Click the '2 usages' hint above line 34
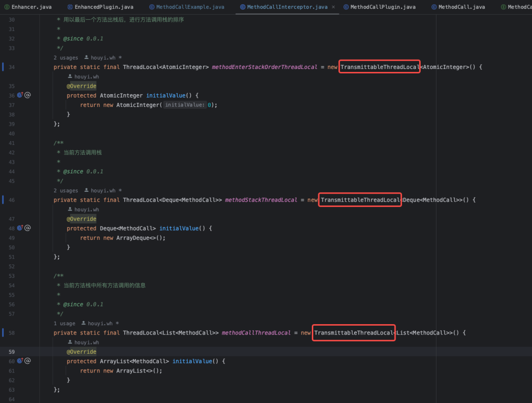The image size is (532, 403). pyautogui.click(x=66, y=58)
